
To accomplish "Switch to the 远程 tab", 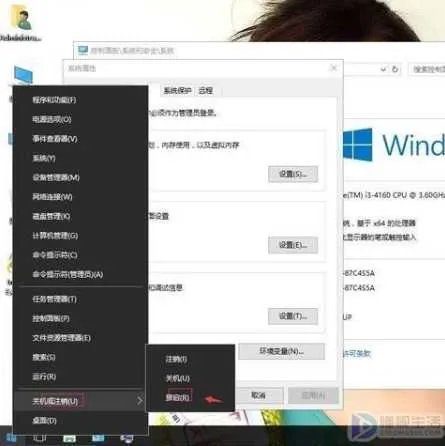I will 205,90.
